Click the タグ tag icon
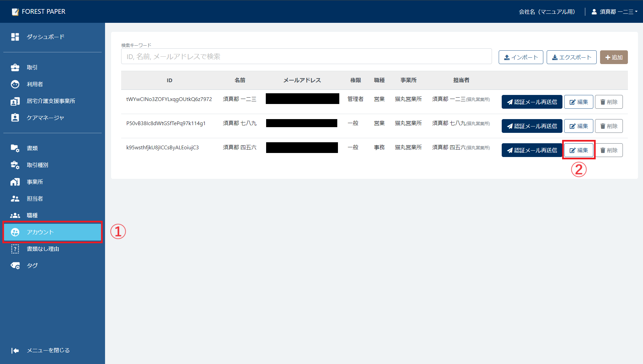643x364 pixels. tap(15, 266)
